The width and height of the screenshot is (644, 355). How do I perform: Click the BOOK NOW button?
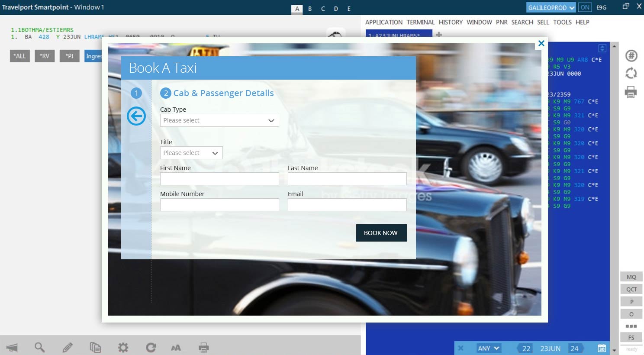(381, 233)
